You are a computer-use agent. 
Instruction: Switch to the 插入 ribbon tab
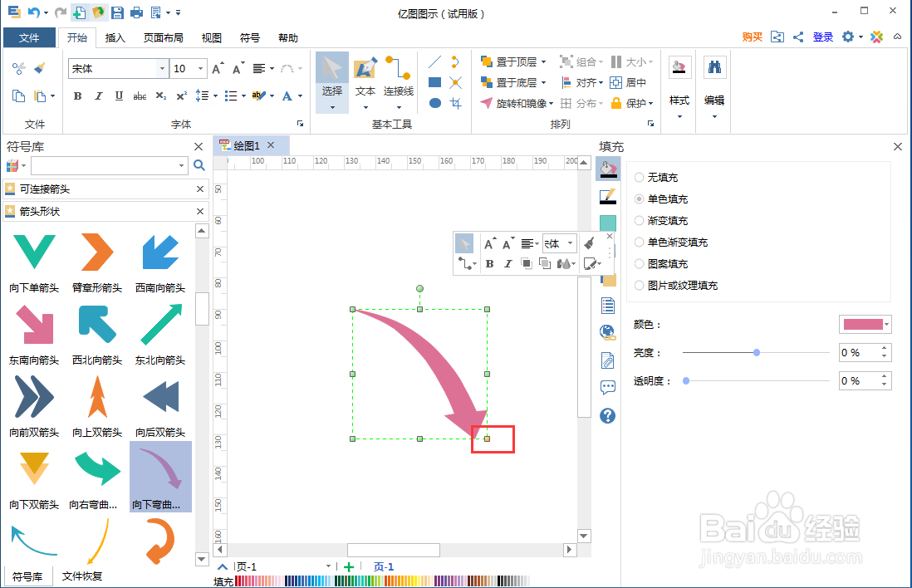[x=115, y=37]
